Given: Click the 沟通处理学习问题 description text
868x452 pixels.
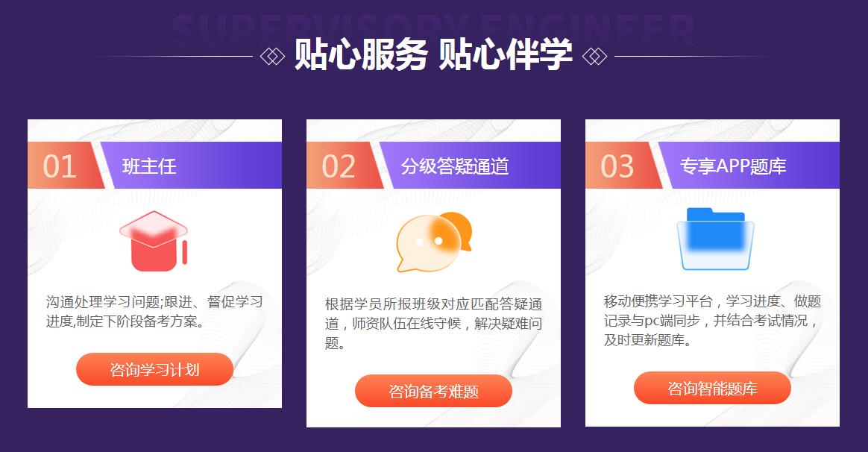Looking at the screenshot, I should coord(154,311).
